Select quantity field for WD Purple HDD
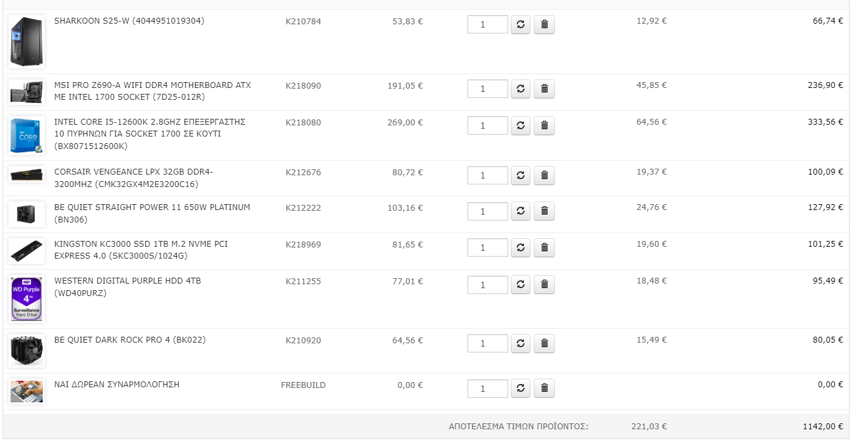Viewport: 868px width, 447px height. (488, 284)
